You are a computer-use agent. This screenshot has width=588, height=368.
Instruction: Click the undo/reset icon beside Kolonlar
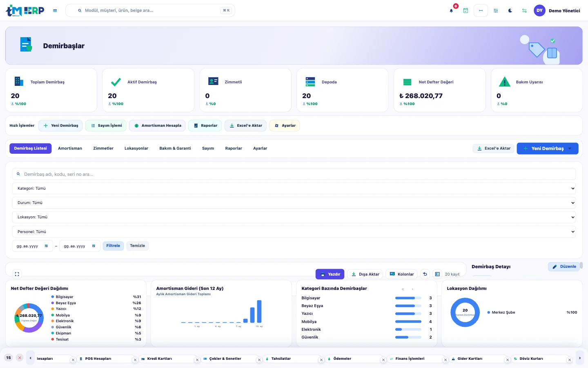pos(425,274)
